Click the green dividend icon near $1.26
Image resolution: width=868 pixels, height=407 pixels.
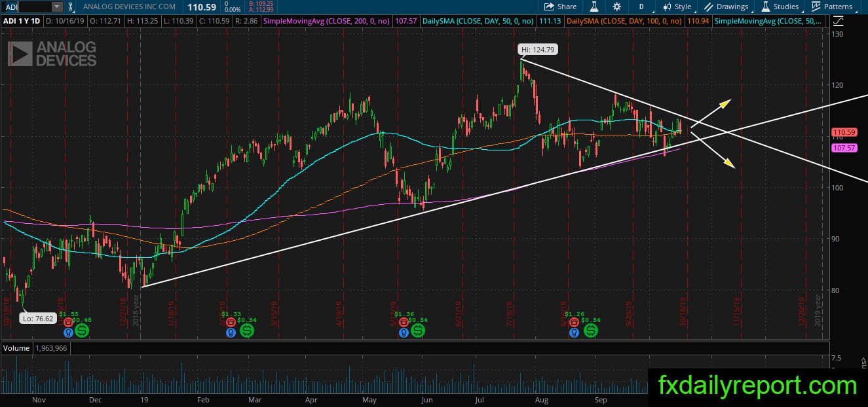(x=590, y=330)
